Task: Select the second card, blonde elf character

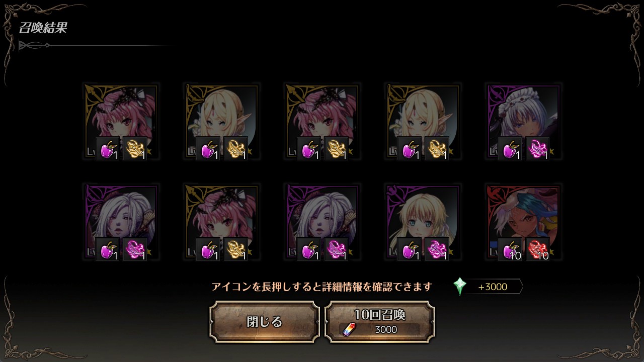Action: pyautogui.click(x=221, y=122)
